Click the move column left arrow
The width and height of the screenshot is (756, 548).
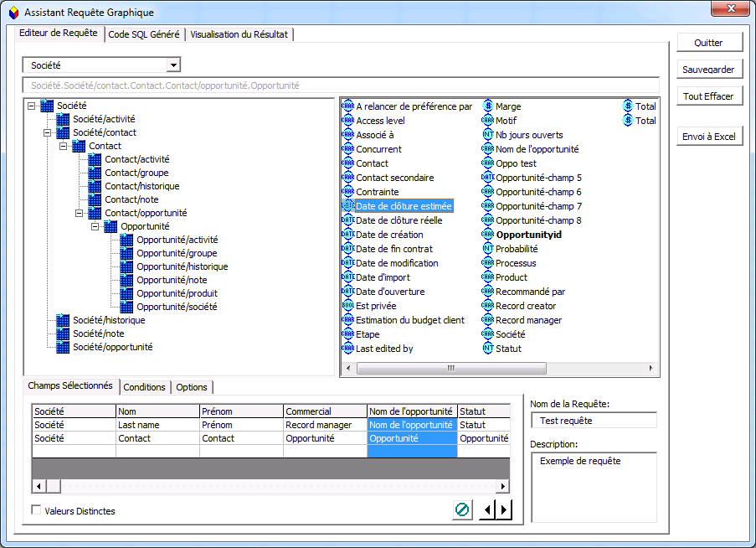click(486, 509)
